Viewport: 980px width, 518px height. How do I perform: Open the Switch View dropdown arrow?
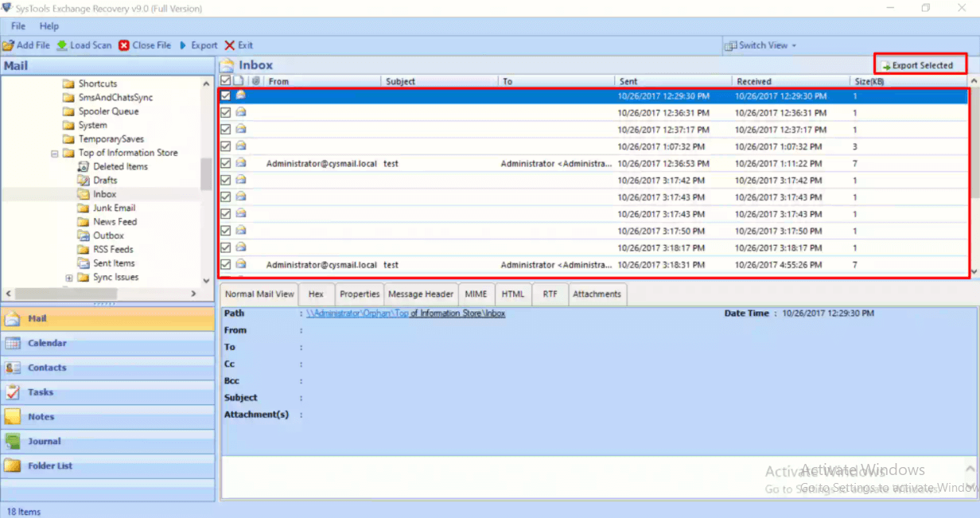pyautogui.click(x=794, y=45)
